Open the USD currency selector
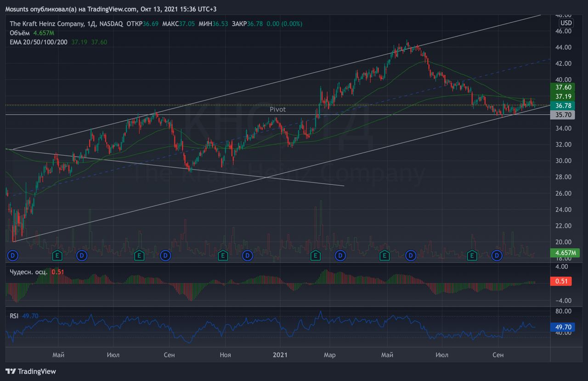 click(566, 23)
